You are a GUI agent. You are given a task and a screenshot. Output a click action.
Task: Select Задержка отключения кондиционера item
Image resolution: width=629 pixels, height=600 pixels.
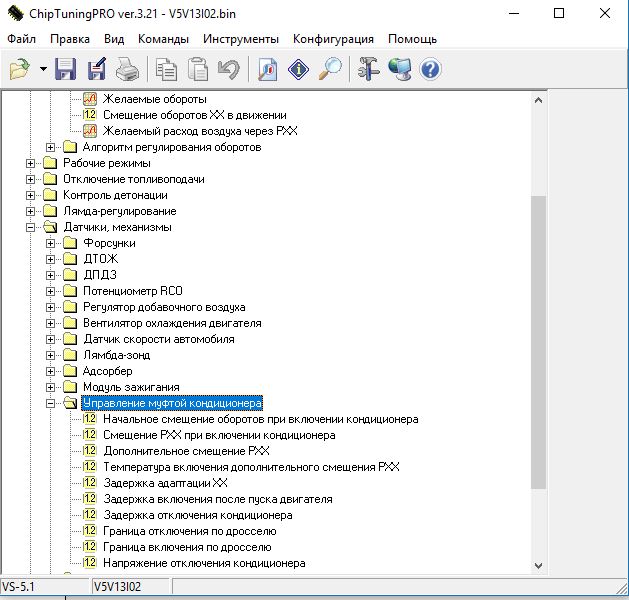[x=197, y=515]
